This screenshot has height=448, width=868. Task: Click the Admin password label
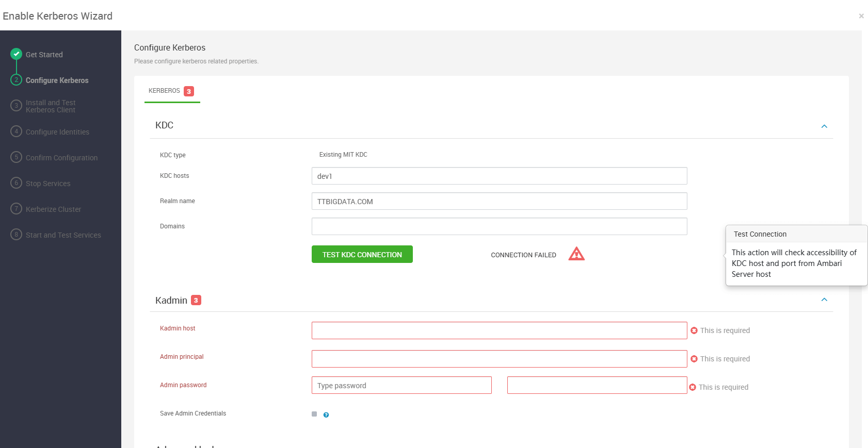point(183,385)
